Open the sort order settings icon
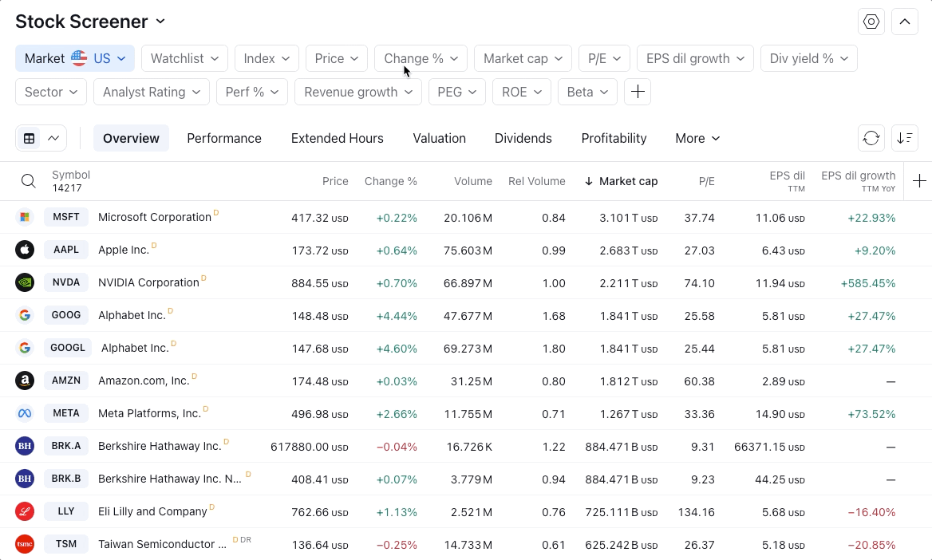This screenshot has width=932, height=560. click(x=905, y=138)
